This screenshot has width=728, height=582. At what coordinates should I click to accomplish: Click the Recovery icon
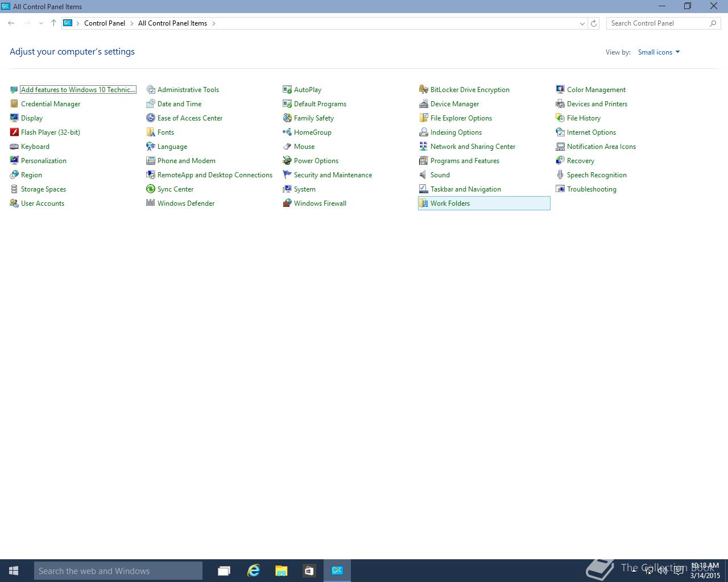560,161
